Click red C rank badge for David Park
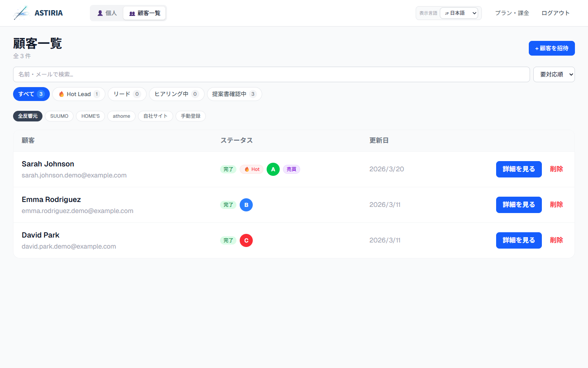This screenshot has width=588, height=368. click(x=246, y=240)
